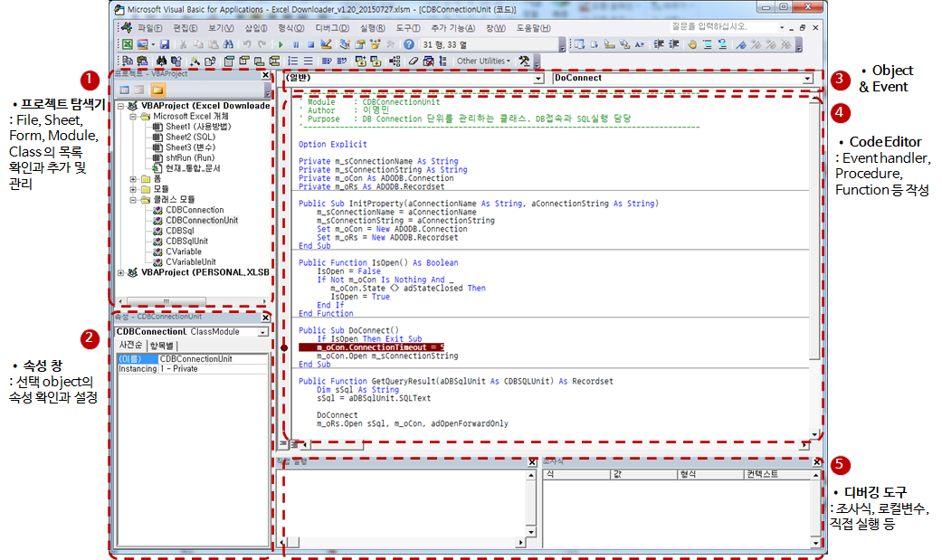This screenshot has width=942, height=560.
Task: Toggle breakpoint using the hand icon
Action: click(x=692, y=44)
